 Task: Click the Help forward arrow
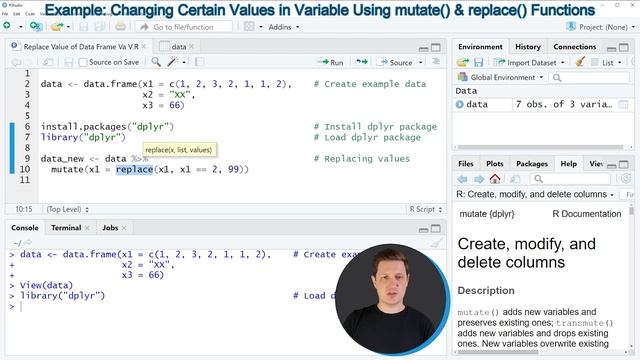point(479,179)
